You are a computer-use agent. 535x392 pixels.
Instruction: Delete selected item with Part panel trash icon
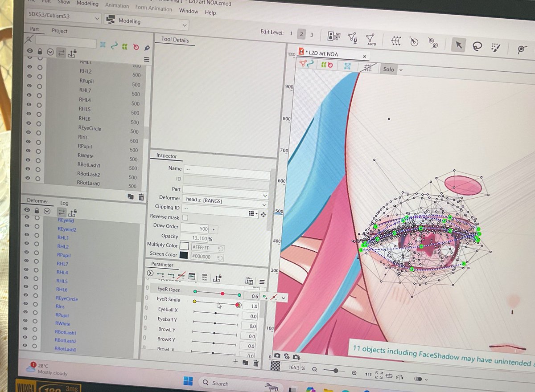141,197
